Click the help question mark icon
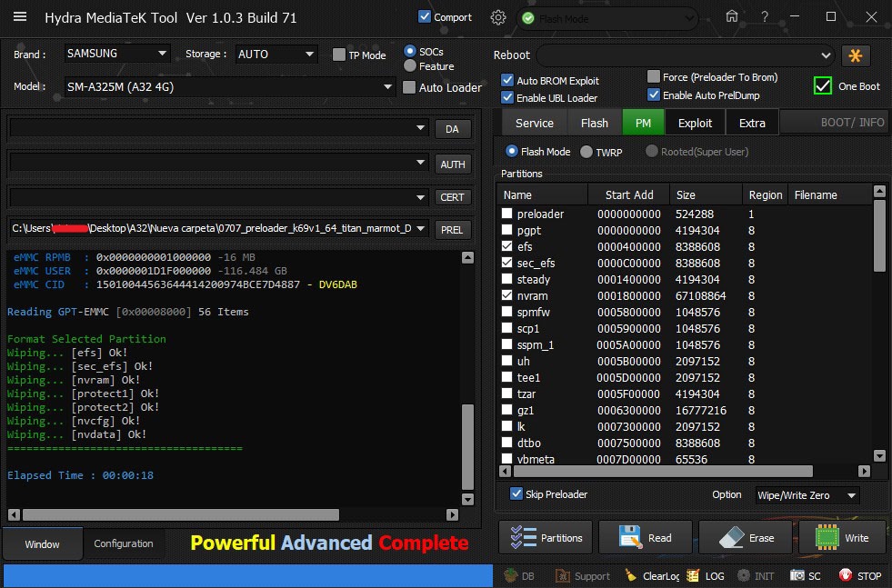 pos(765,17)
